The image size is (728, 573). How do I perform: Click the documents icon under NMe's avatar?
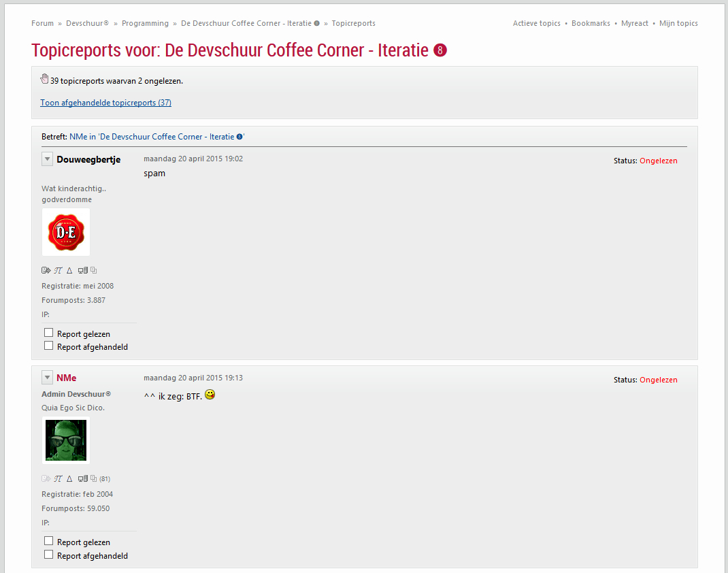pyautogui.click(x=93, y=478)
